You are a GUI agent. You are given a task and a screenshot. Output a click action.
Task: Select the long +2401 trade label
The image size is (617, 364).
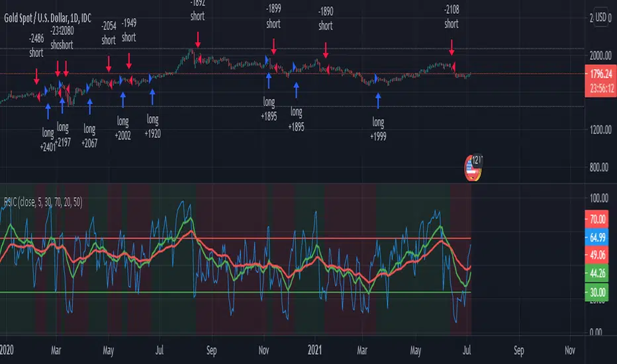tap(48, 140)
